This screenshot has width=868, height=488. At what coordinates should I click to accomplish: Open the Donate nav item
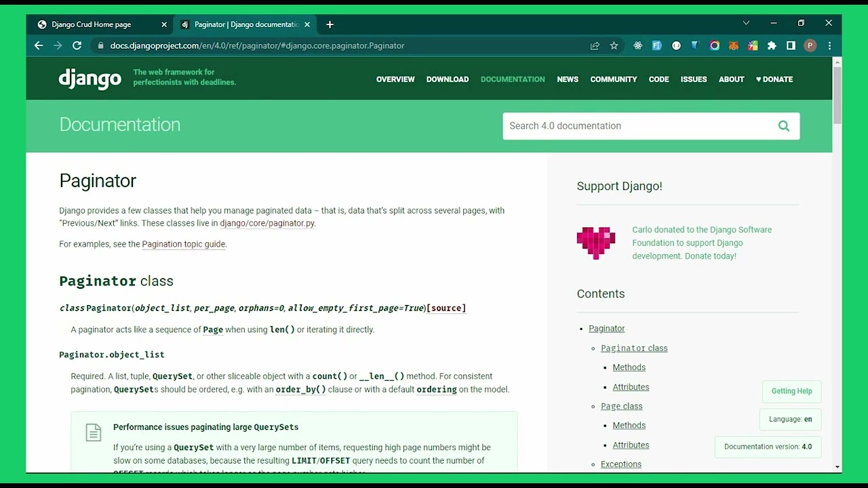coord(774,79)
